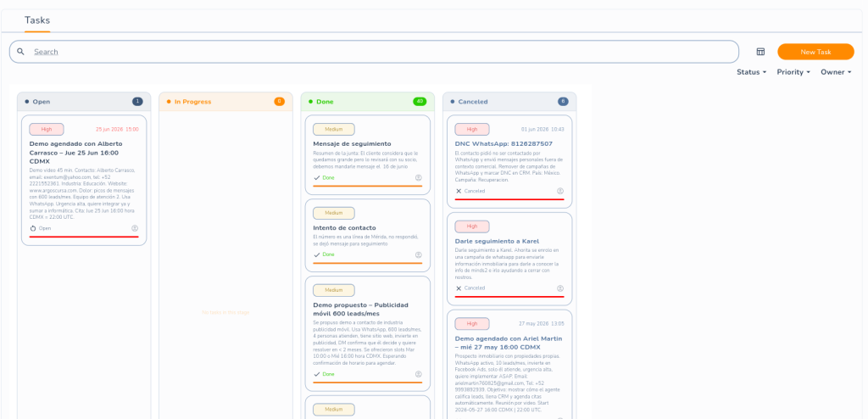This screenshot has width=868, height=419.
Task: Click owner avatar on Demo propuesto task
Action: coord(419,374)
